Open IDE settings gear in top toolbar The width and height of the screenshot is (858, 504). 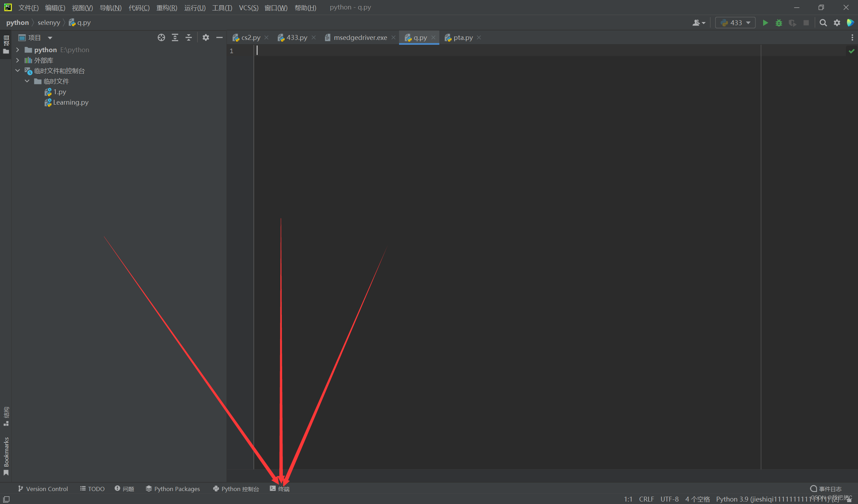837,23
